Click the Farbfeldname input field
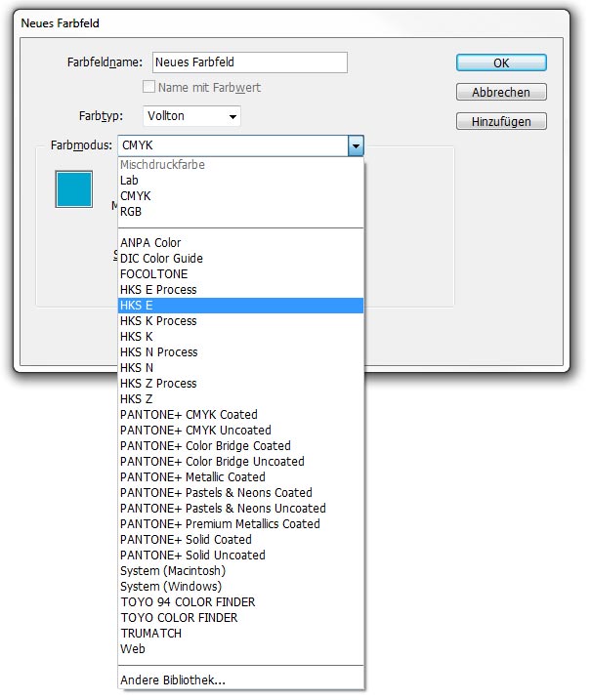591x700 pixels. pos(250,62)
